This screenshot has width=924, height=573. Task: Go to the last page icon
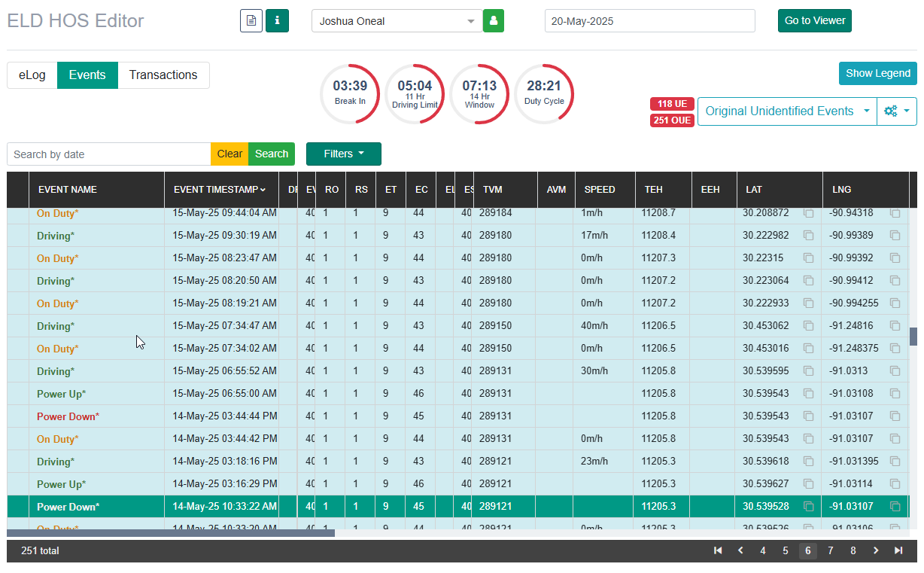click(898, 550)
